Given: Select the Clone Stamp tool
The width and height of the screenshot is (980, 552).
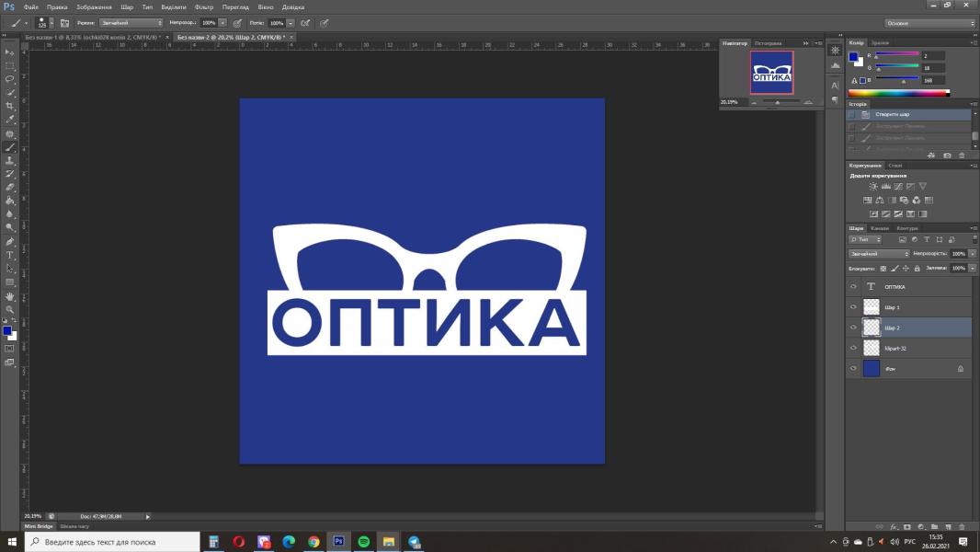Looking at the screenshot, I should (9, 161).
